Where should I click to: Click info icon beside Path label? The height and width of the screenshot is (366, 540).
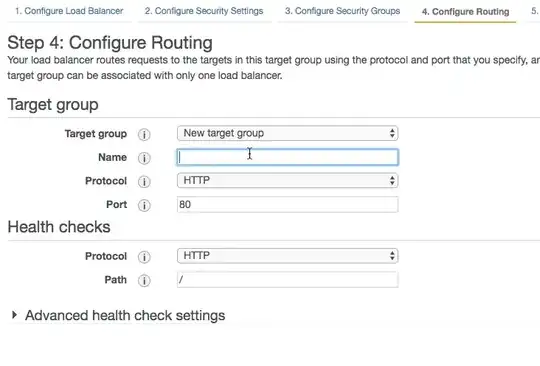point(144,281)
